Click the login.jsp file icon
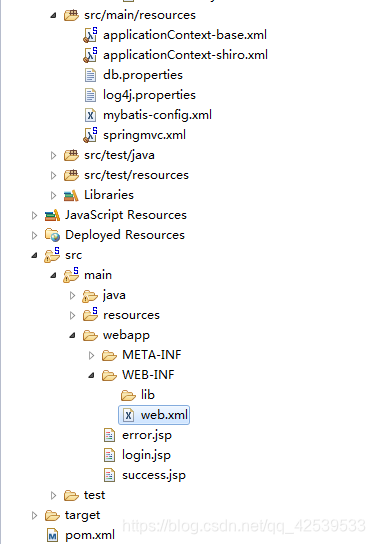Viewport: 375px width, 544px height. 109,455
